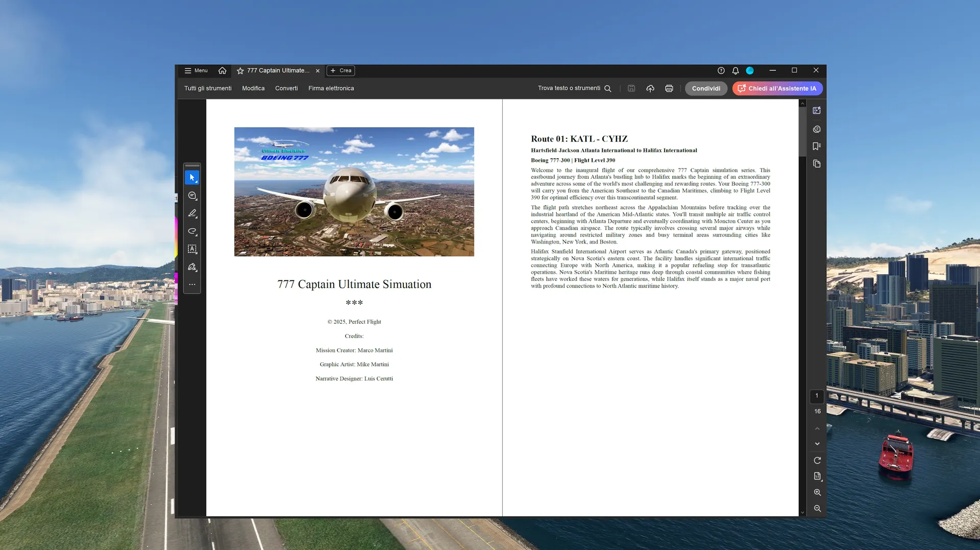Click the cloud upload icon

(x=650, y=88)
